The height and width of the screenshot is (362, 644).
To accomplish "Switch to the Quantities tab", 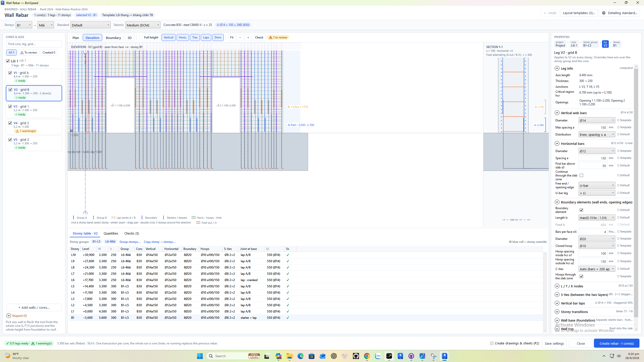I will click(111, 233).
